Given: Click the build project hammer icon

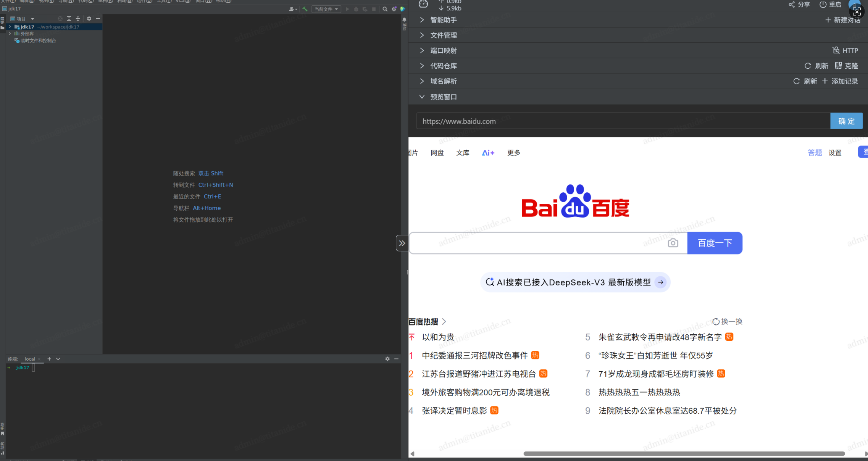Looking at the screenshot, I should click(x=305, y=9).
